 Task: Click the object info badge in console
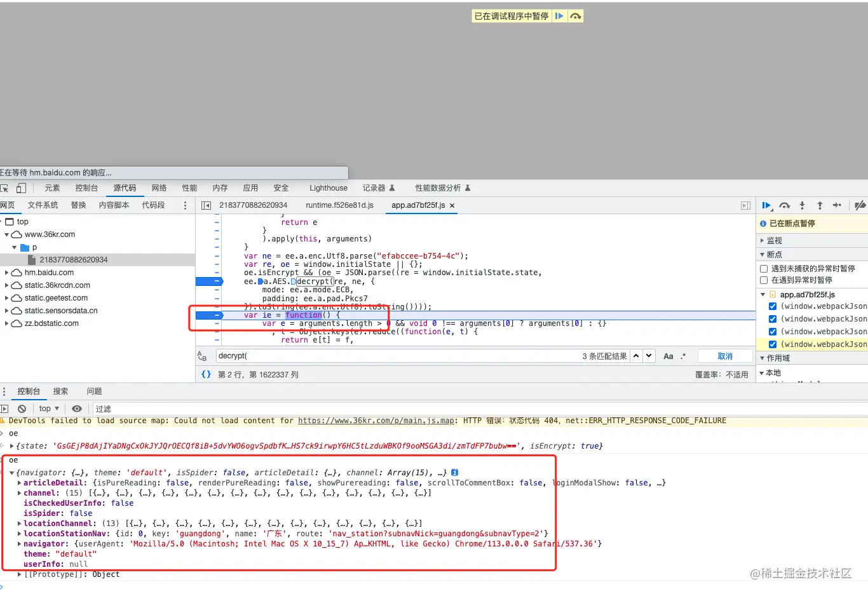454,473
